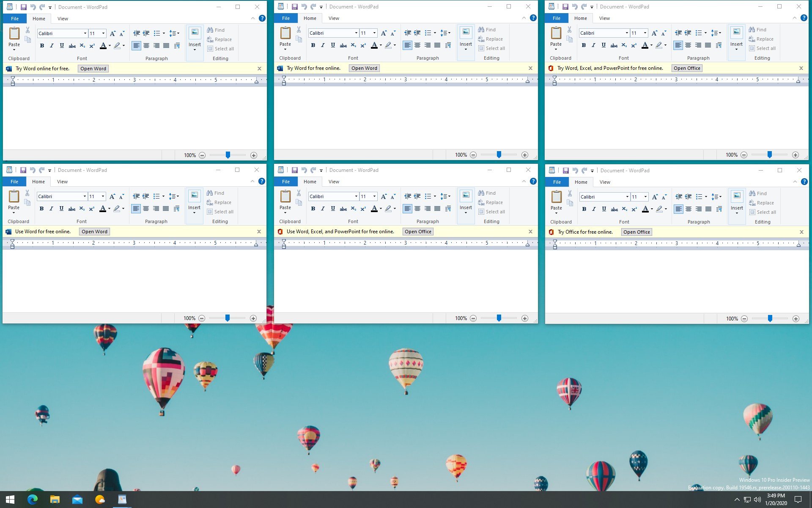The image size is (812, 508).
Task: Click Open Office button in bottom-center banner
Action: pos(417,231)
